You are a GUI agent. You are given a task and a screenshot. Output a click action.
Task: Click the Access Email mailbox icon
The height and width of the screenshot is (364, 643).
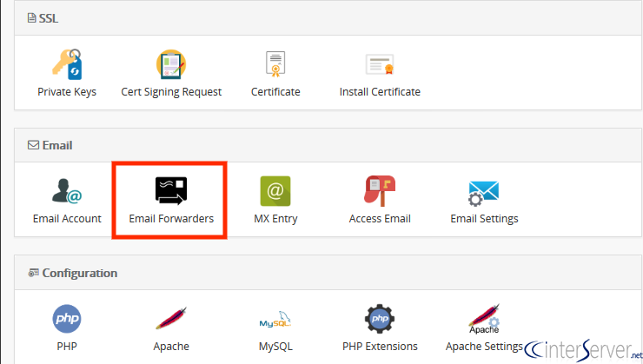click(380, 191)
